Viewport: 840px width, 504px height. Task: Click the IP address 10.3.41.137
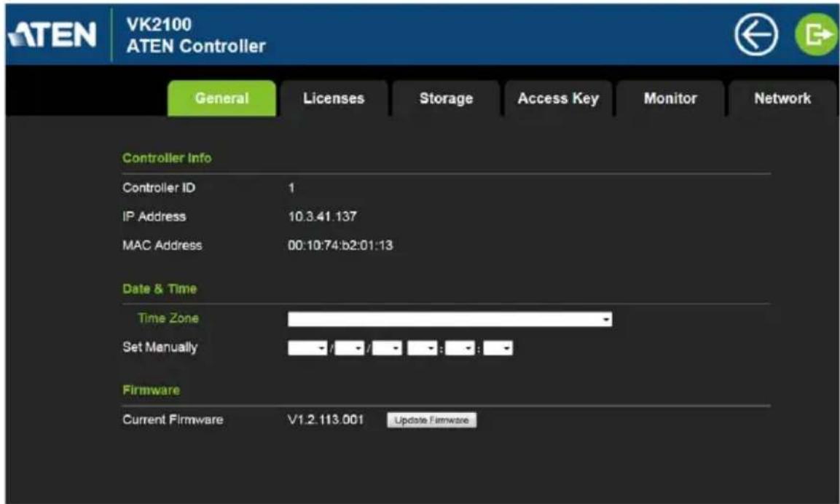click(322, 217)
